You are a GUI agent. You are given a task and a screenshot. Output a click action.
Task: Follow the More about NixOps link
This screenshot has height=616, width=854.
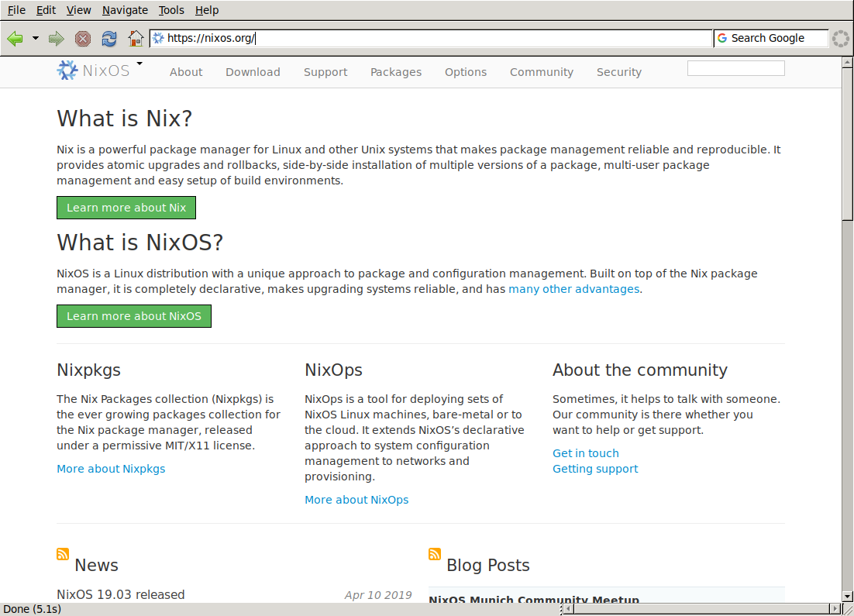tap(356, 500)
